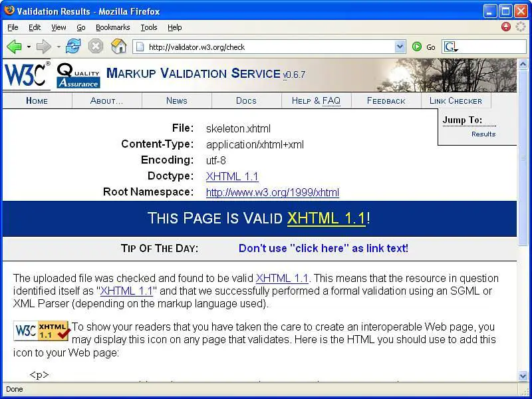The width and height of the screenshot is (532, 399).
Task: Open the Go menu
Action: coord(80,27)
